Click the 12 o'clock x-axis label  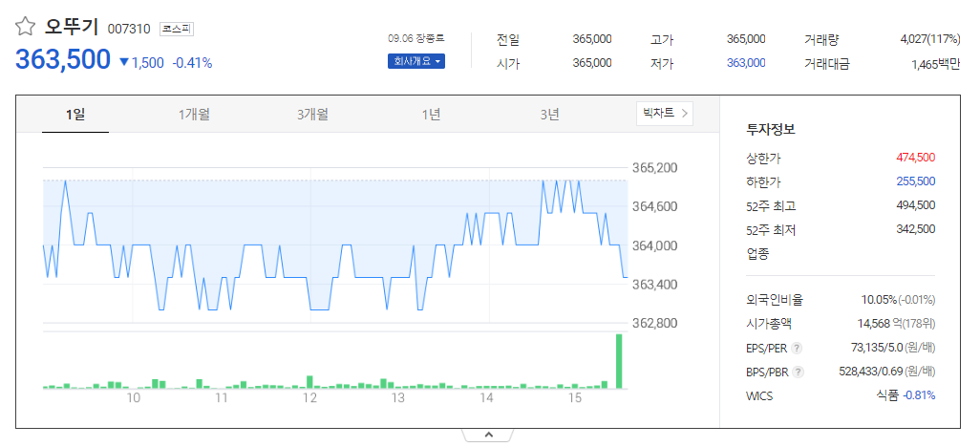pos(309,398)
